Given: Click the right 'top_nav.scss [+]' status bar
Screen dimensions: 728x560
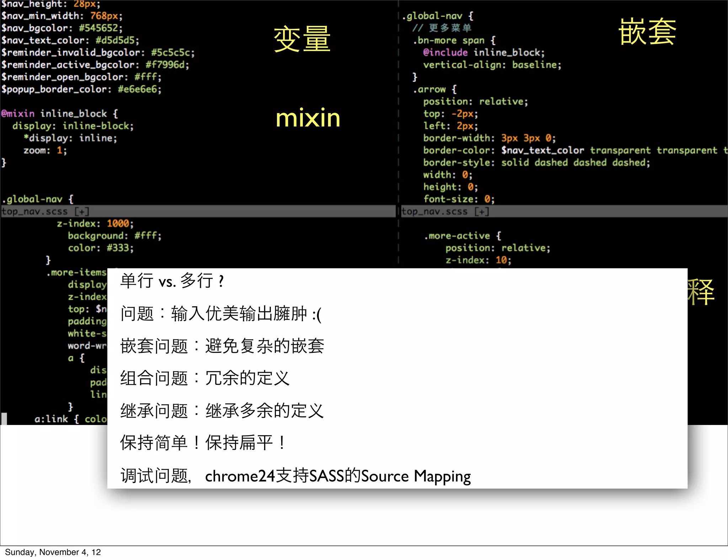Looking at the screenshot, I should point(564,211).
